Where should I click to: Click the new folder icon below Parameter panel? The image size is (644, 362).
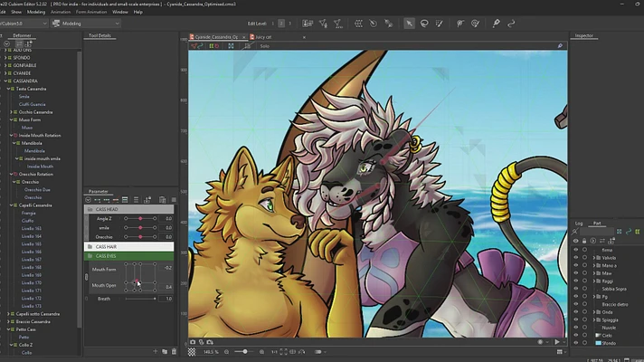tap(165, 351)
